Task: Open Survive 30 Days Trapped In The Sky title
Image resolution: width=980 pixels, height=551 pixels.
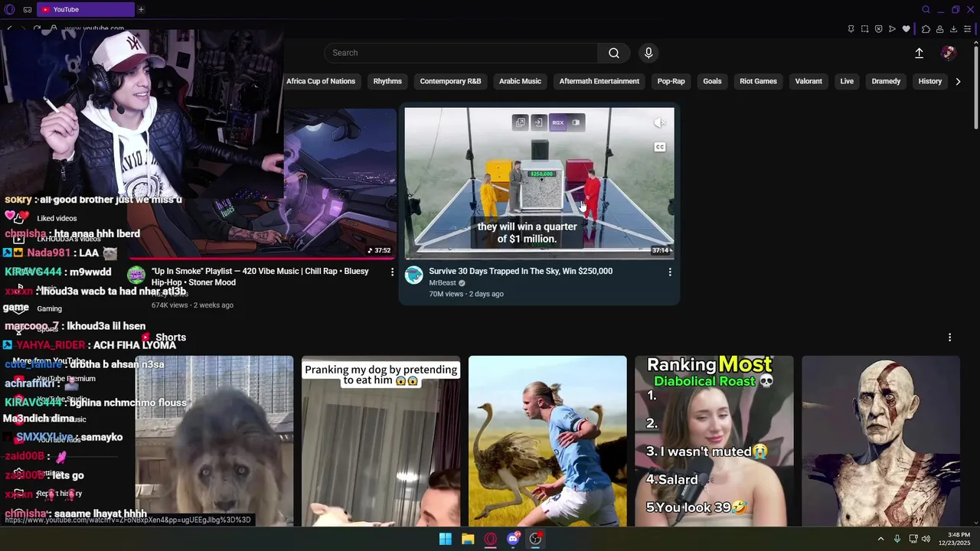Action: point(521,271)
